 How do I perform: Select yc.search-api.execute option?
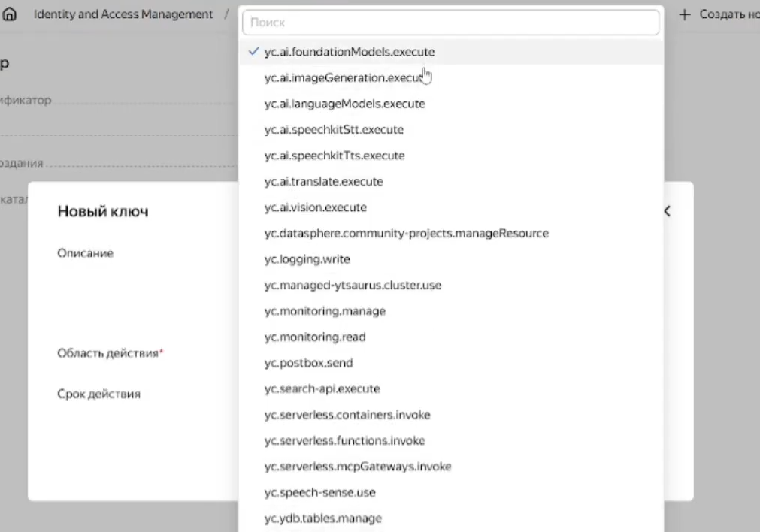coord(322,389)
